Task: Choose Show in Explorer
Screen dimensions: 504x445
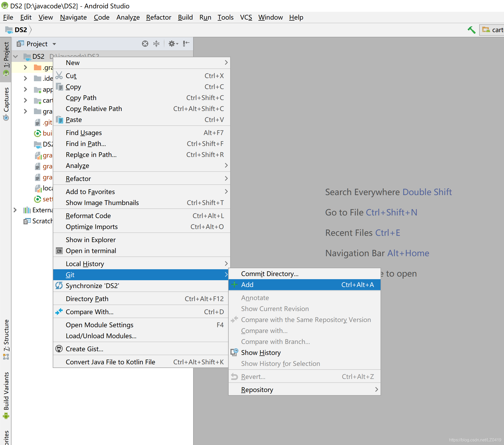Action: click(142, 240)
